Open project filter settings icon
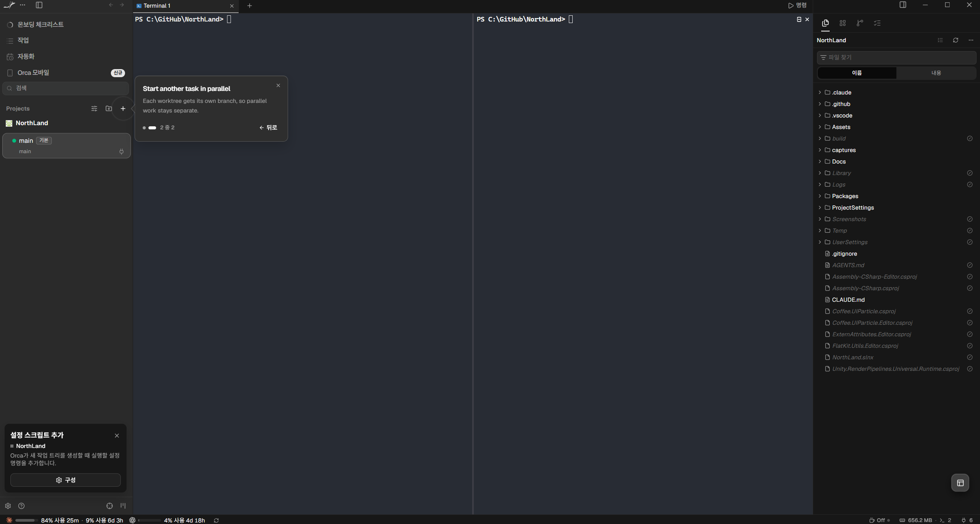This screenshot has height=524, width=980. (x=94, y=109)
